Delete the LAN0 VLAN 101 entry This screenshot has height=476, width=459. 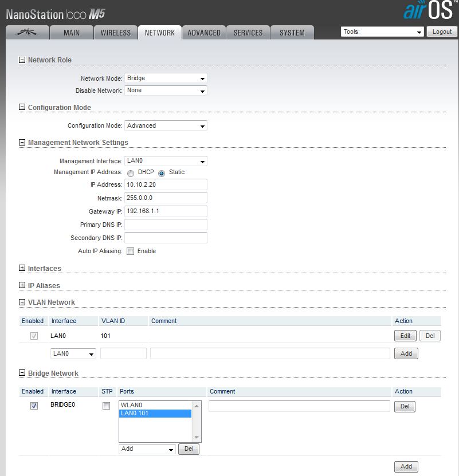tap(430, 336)
